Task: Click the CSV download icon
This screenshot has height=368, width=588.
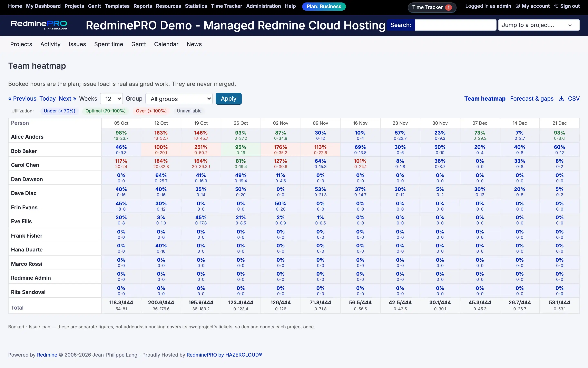Action: click(x=561, y=99)
